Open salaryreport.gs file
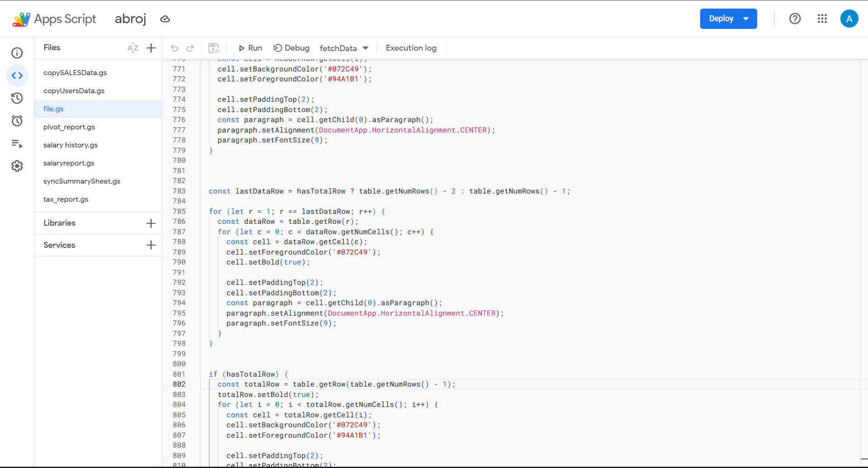Viewport: 868px width, 468px height. [x=69, y=163]
